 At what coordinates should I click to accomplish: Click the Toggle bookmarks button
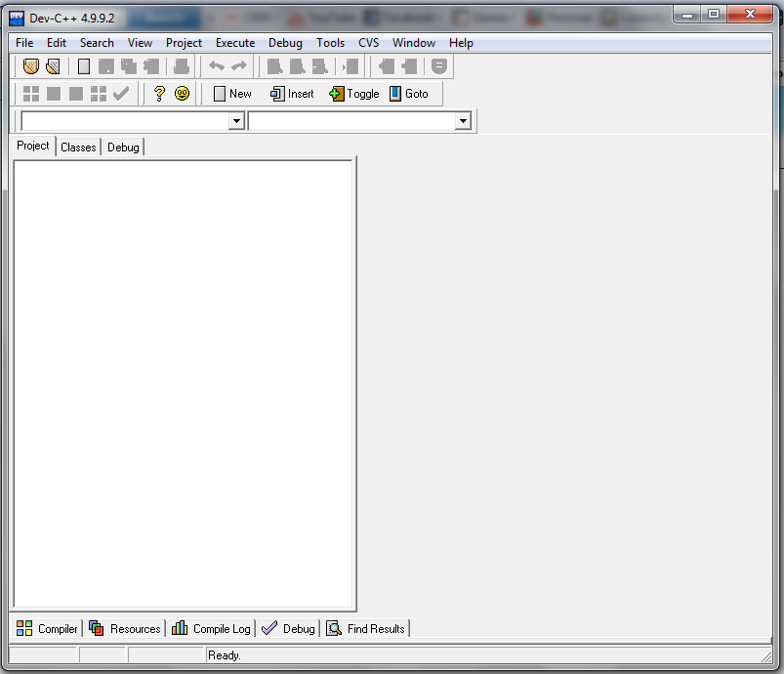click(x=353, y=94)
